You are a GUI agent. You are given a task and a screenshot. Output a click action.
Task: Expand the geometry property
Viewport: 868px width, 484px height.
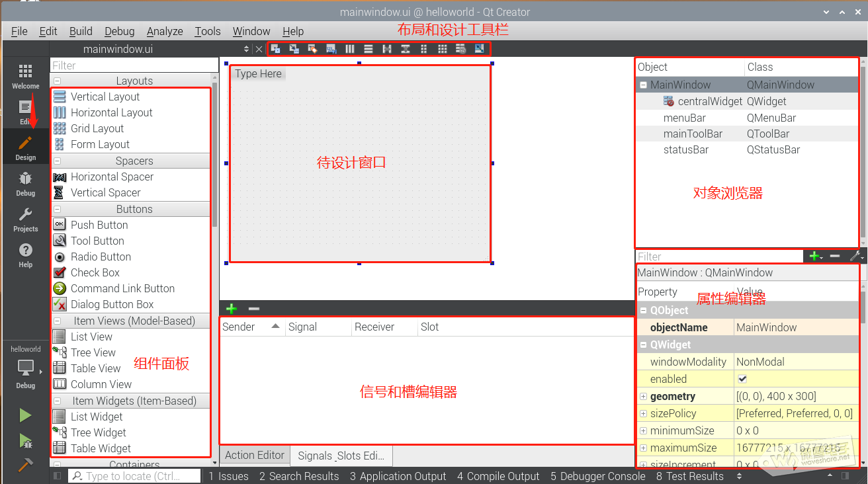[643, 396]
